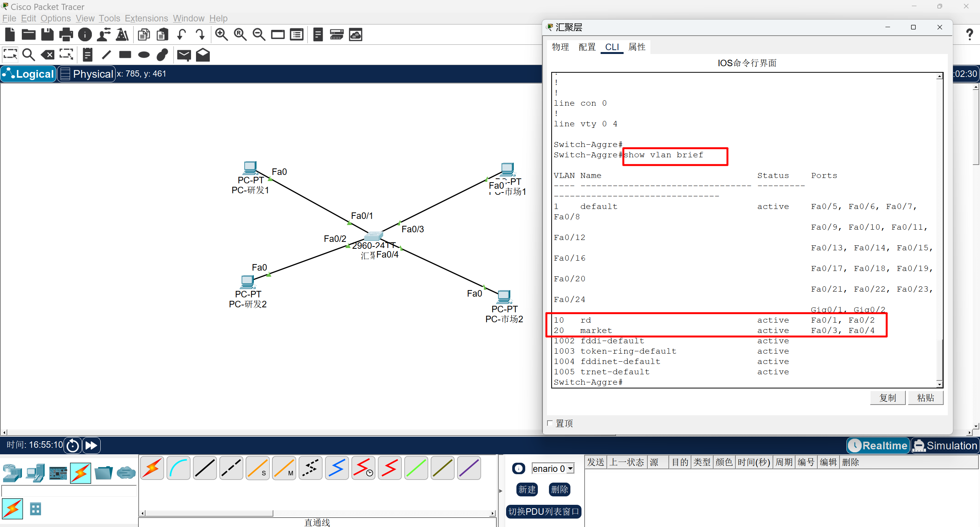Save the project using floppy icon
This screenshot has height=527, width=980.
[47, 35]
